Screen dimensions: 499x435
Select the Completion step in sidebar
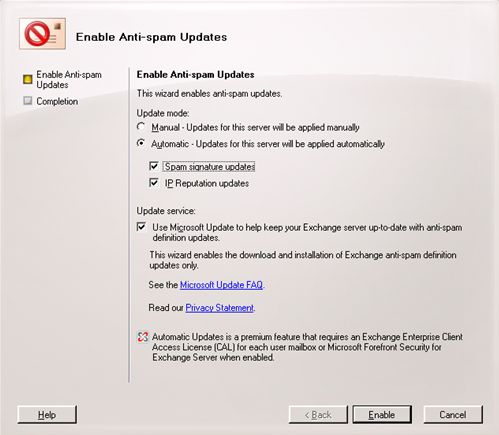pyautogui.click(x=57, y=101)
